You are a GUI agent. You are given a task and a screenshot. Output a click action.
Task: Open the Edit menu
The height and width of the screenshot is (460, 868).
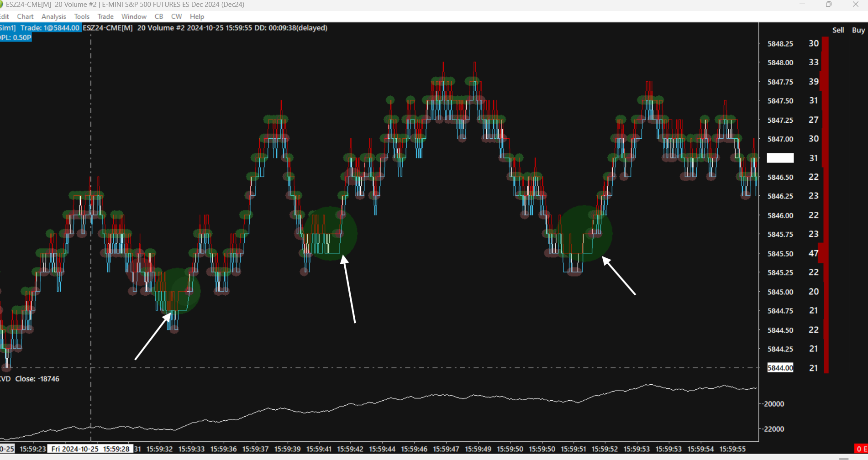tap(5, 16)
